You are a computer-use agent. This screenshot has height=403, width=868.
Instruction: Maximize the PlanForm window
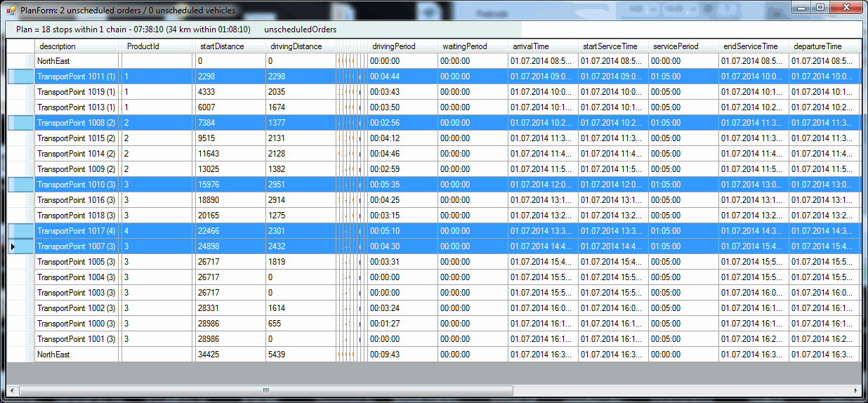coord(820,7)
